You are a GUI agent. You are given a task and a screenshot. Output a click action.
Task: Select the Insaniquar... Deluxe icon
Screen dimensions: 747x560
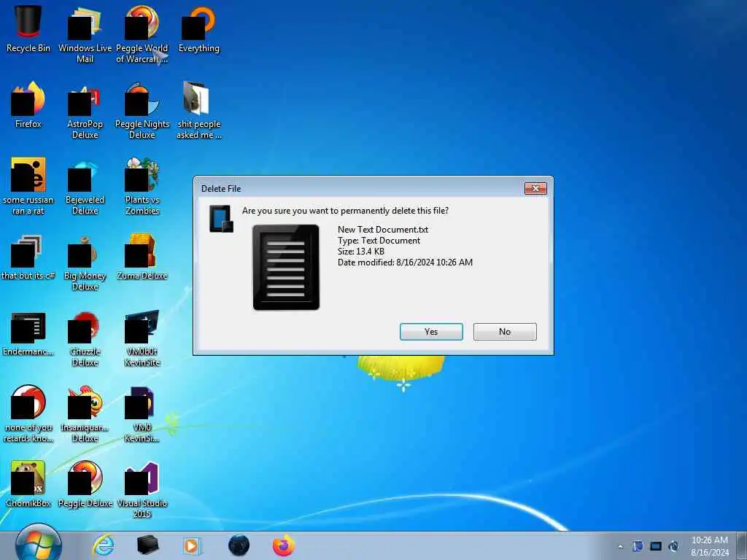85,414
